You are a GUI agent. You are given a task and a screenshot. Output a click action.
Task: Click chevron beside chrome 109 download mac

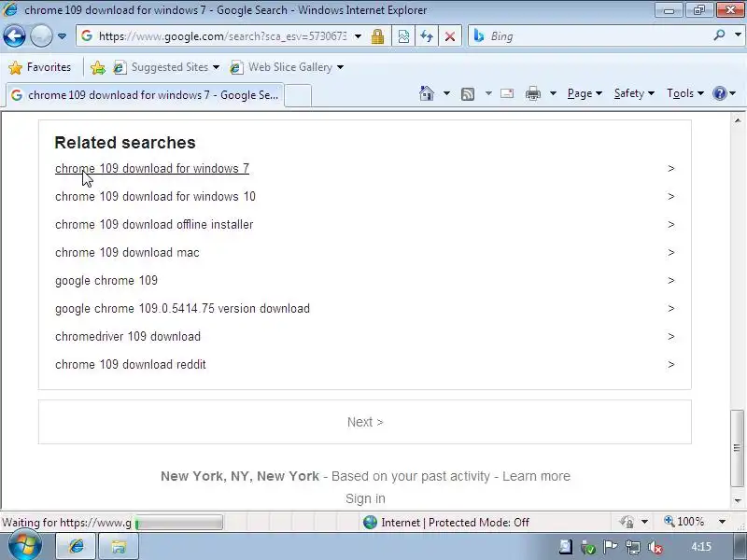point(671,252)
